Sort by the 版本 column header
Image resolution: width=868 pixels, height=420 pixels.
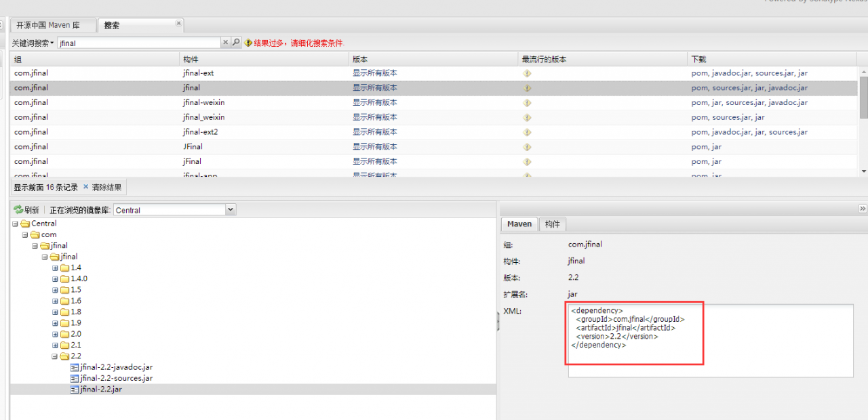pyautogui.click(x=433, y=59)
